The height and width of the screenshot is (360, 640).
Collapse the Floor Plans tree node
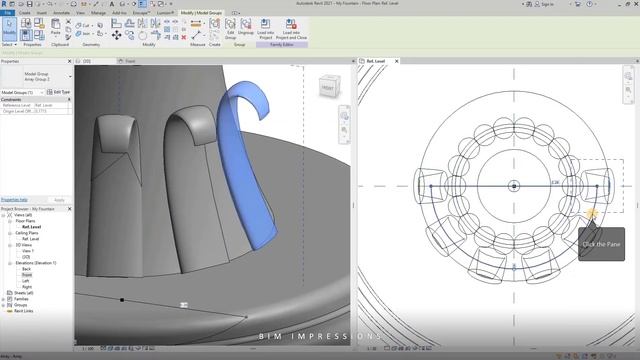tap(10, 221)
